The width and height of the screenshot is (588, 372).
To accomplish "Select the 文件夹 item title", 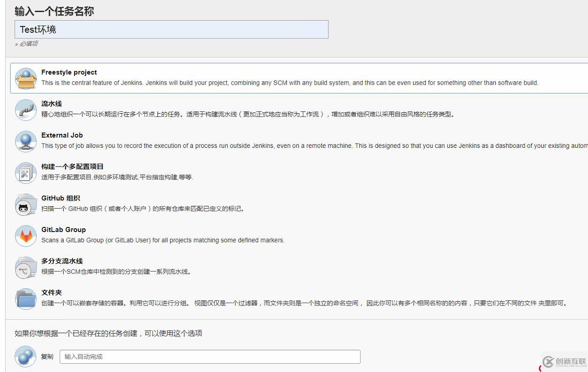I will [x=52, y=292].
